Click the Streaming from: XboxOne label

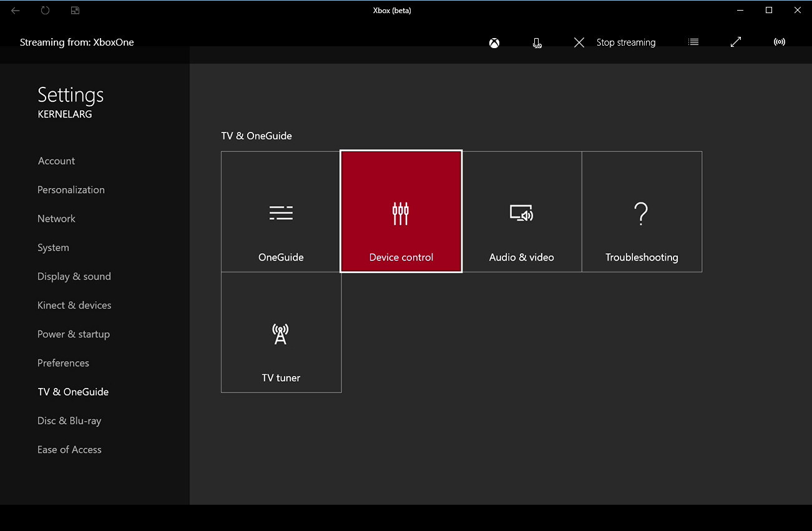coord(77,42)
